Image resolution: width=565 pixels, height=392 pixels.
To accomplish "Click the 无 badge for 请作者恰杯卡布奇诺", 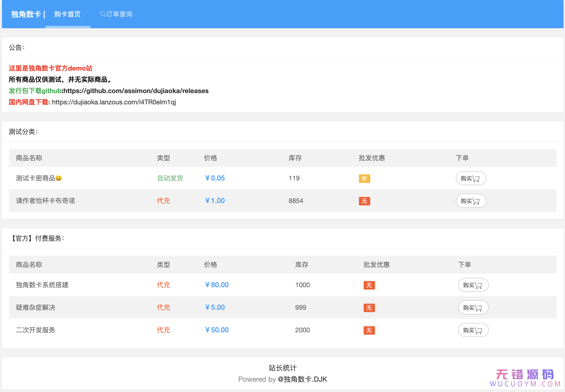I will [x=364, y=201].
